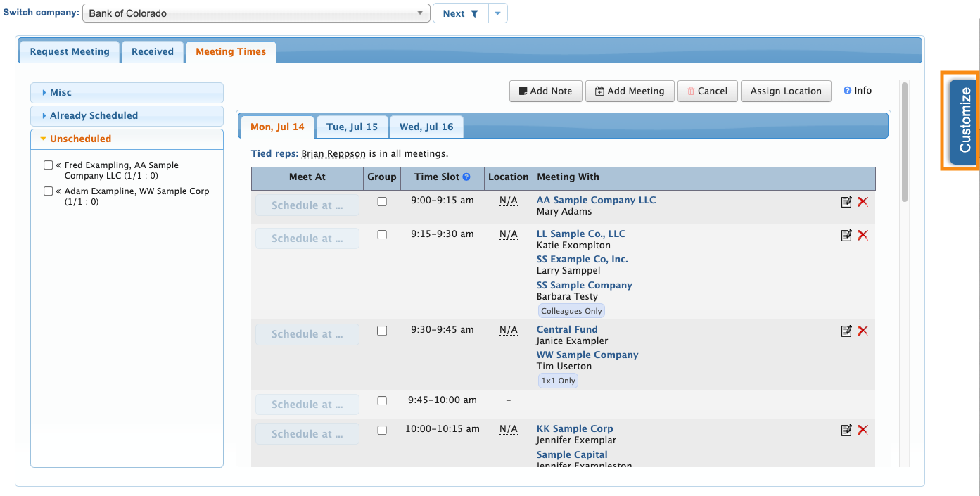Open the KK Sample Corp link
Screen dimensions: 980x496
(575, 428)
